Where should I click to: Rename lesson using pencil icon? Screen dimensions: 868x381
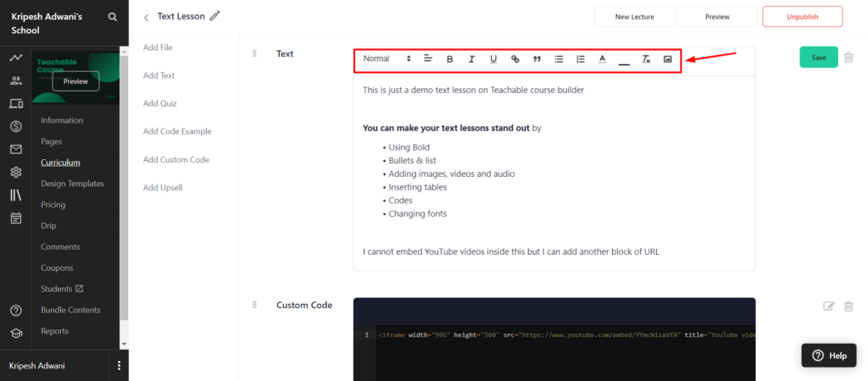(215, 16)
